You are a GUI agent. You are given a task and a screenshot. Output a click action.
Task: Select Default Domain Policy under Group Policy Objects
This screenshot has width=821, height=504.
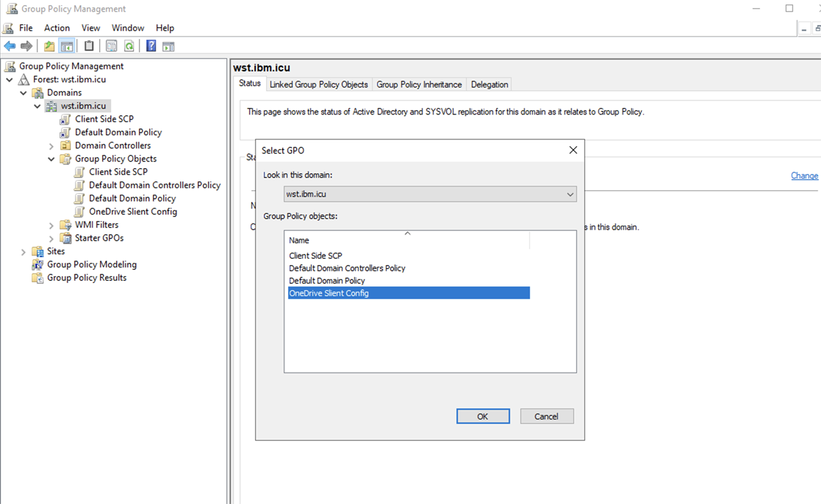(x=132, y=198)
